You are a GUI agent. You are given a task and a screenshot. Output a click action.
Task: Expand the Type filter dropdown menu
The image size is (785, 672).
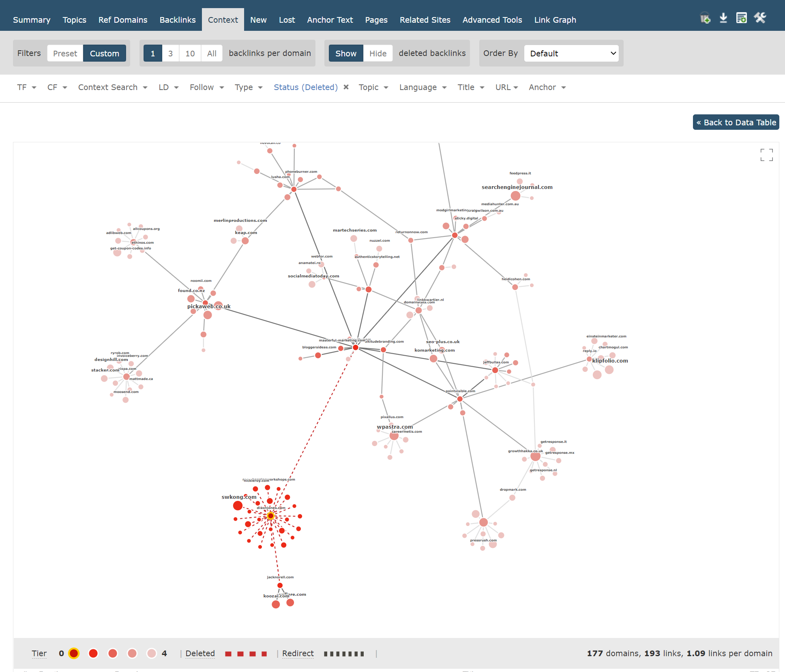(250, 87)
